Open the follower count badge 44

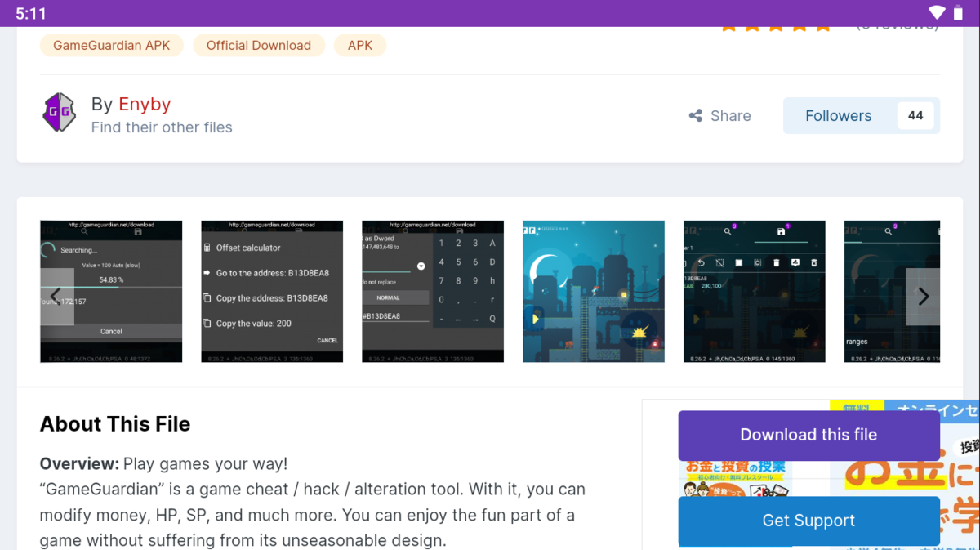(x=915, y=116)
